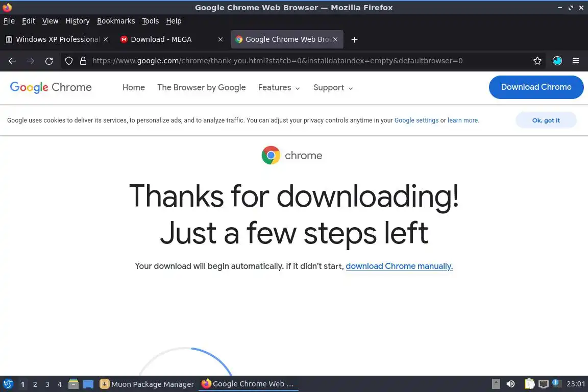Go back using the browser back arrow
Image resolution: width=588 pixels, height=392 pixels.
click(x=12, y=61)
